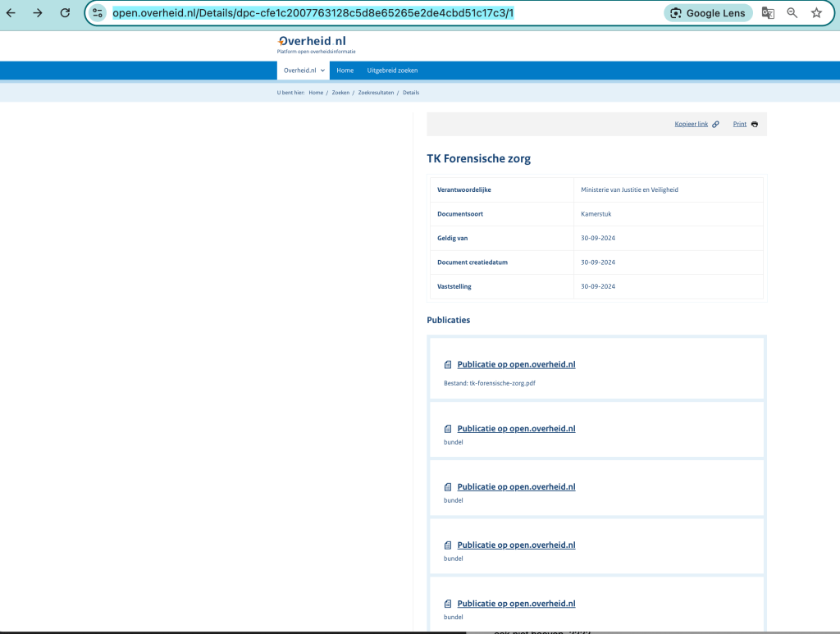Click the Kopieer link text
Screen dimensions: 840x634
(x=691, y=125)
